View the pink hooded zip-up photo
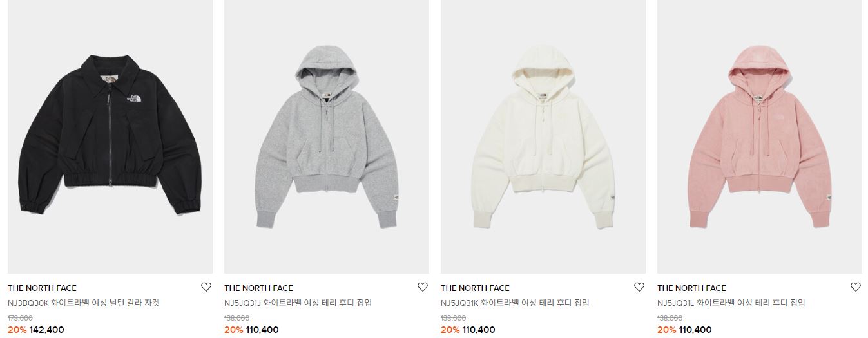 [x=760, y=136]
